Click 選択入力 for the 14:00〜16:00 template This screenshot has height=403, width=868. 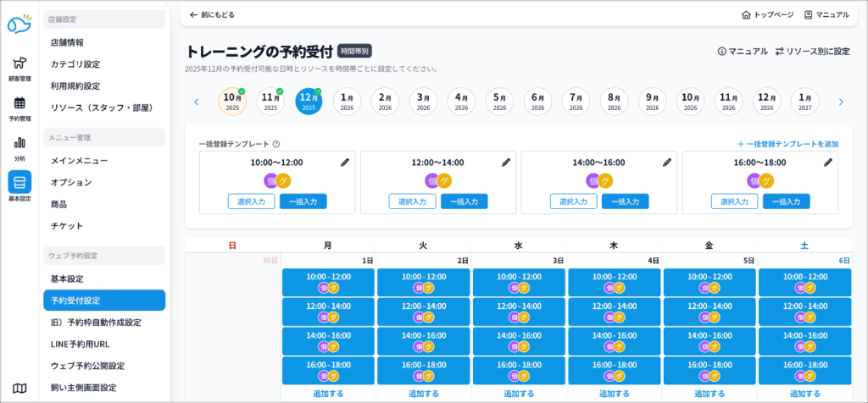click(x=573, y=201)
